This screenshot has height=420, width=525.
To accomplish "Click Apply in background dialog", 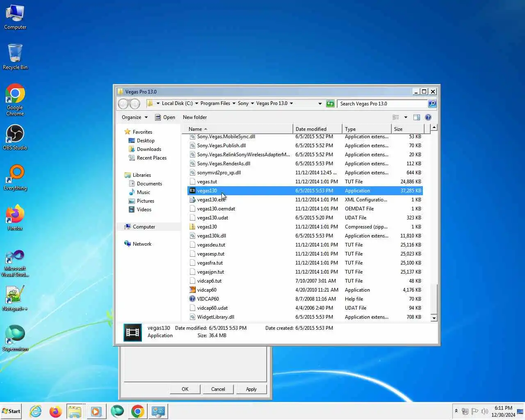I will (x=251, y=389).
